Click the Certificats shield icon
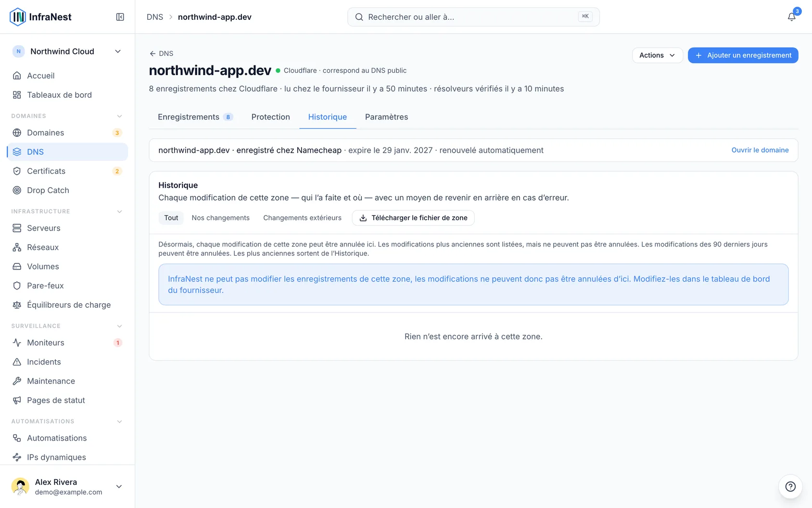The height and width of the screenshot is (508, 812). (17, 171)
